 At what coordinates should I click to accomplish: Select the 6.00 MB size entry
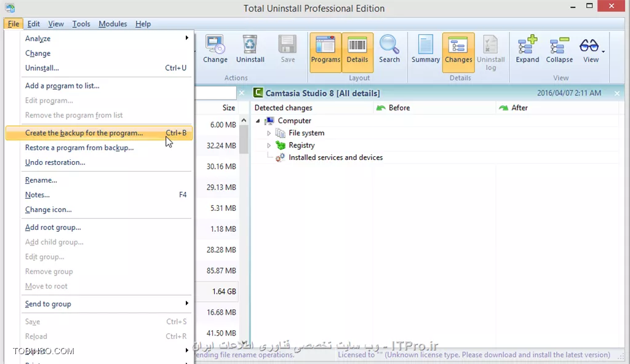(x=223, y=125)
